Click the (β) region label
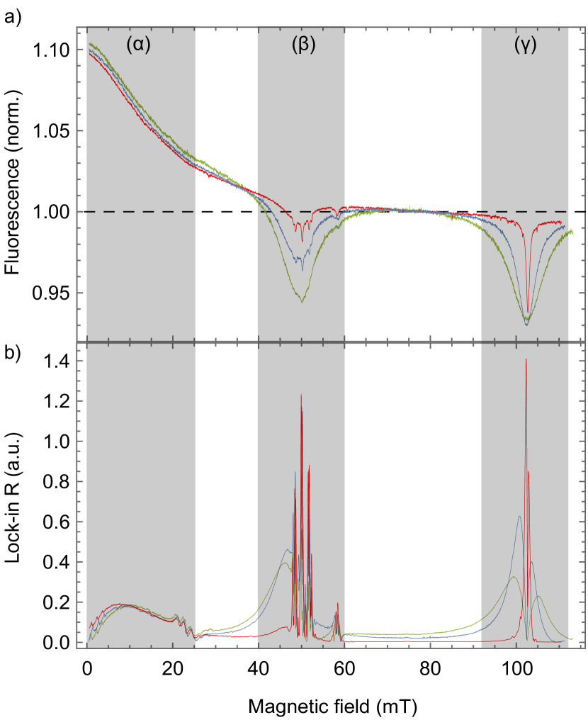The image size is (588, 720). pyautogui.click(x=303, y=45)
